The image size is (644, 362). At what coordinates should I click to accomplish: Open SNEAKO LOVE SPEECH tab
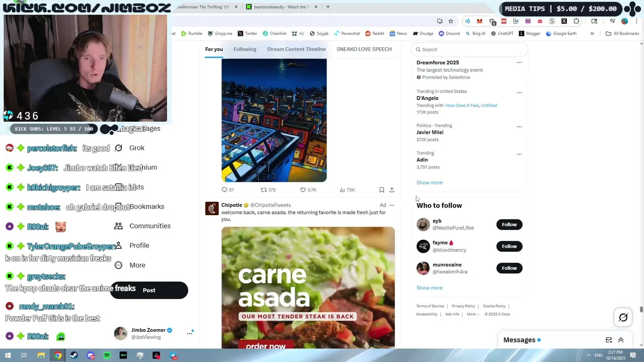click(x=364, y=49)
